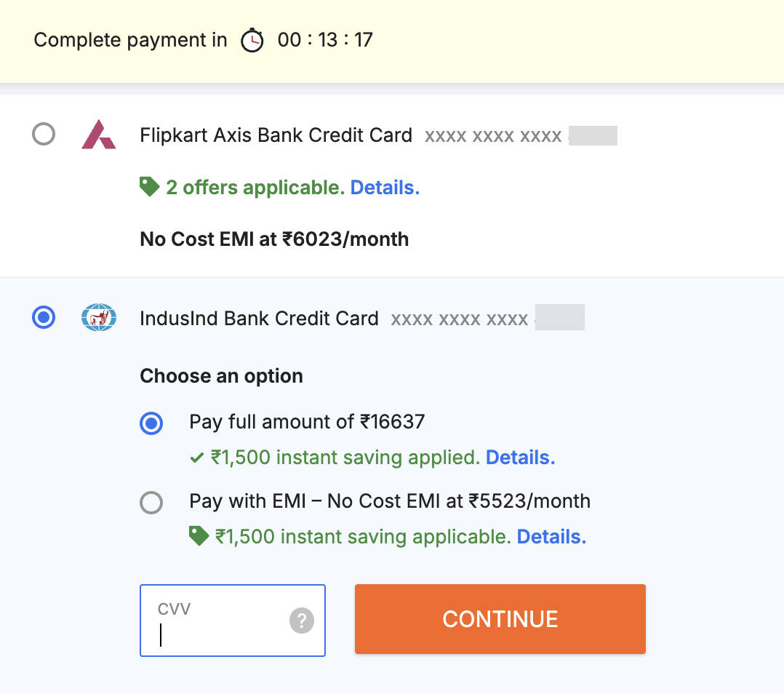Open Details link for instant saving applicable

click(551, 536)
